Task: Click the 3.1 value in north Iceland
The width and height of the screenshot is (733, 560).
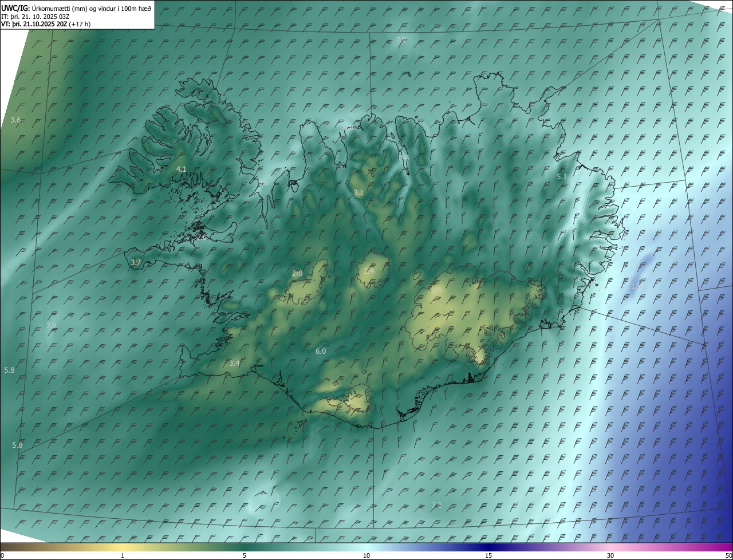Action: coord(358,193)
